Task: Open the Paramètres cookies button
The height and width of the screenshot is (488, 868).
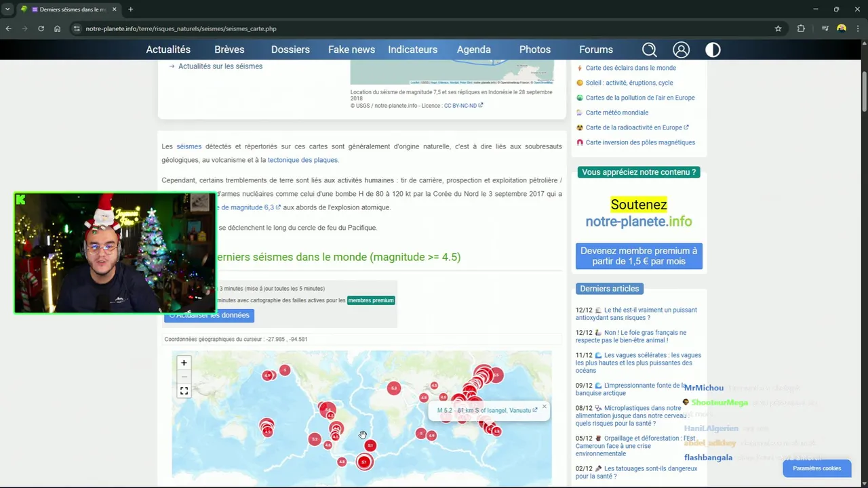Action: (x=816, y=468)
